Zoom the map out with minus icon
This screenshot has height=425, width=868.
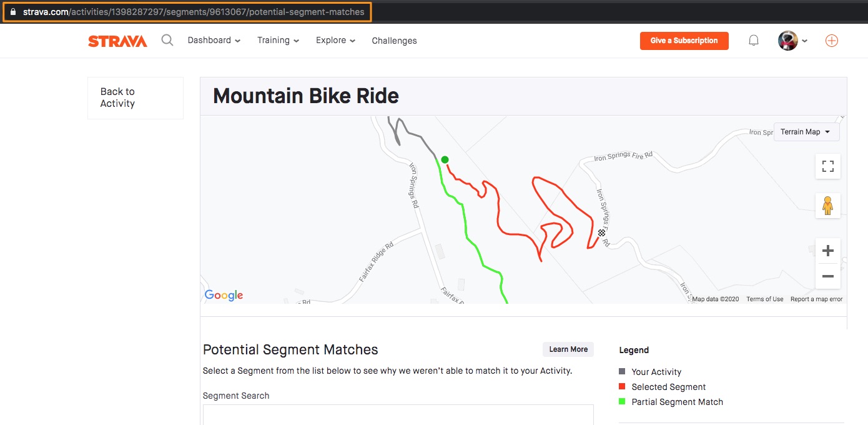(827, 276)
